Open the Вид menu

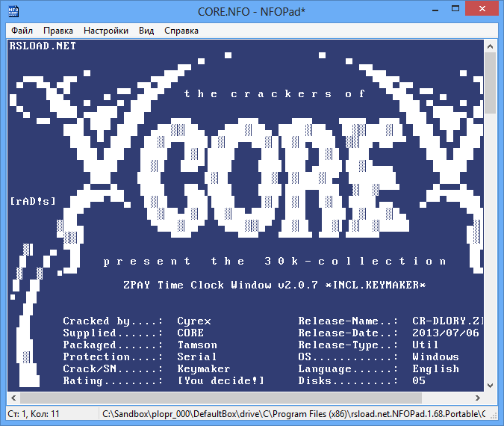click(146, 31)
